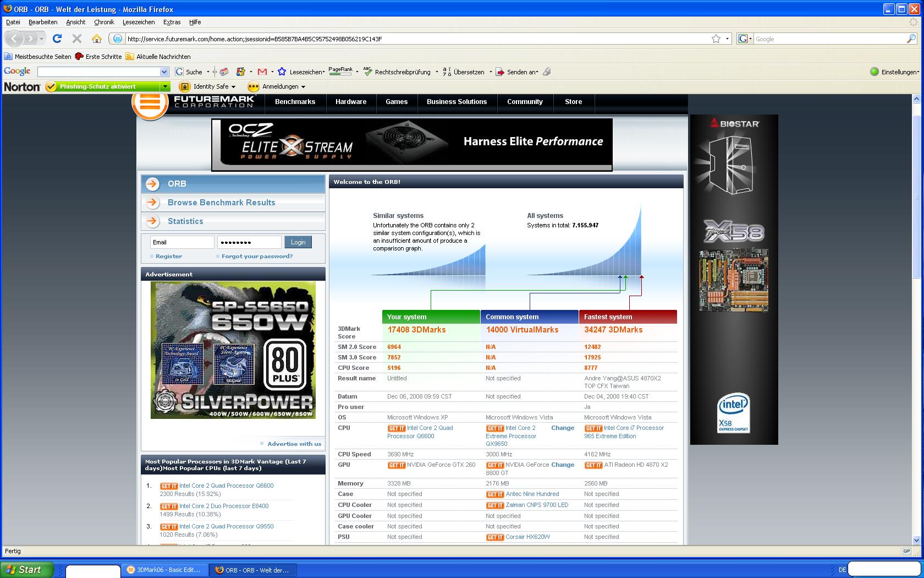The height and width of the screenshot is (578, 924).
Task: Open Aktuelle Nachrichten feed bookmark
Action: coord(158,56)
